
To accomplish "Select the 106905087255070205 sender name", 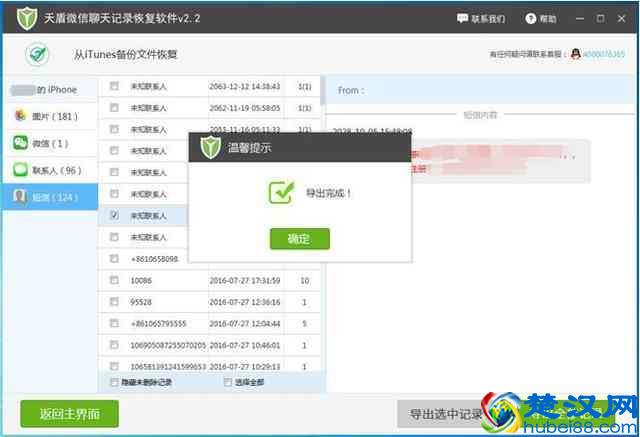I will 168,346.
